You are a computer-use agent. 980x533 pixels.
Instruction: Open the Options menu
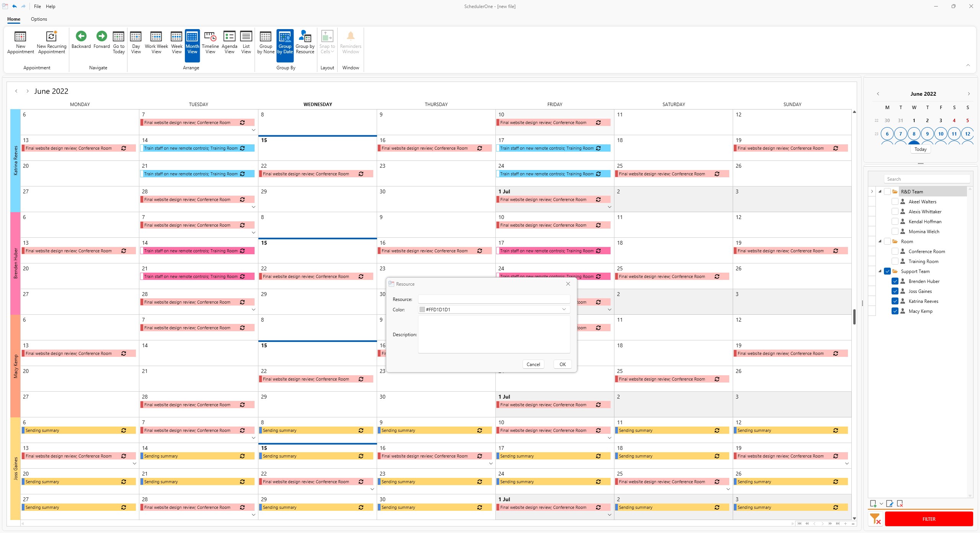coord(38,18)
